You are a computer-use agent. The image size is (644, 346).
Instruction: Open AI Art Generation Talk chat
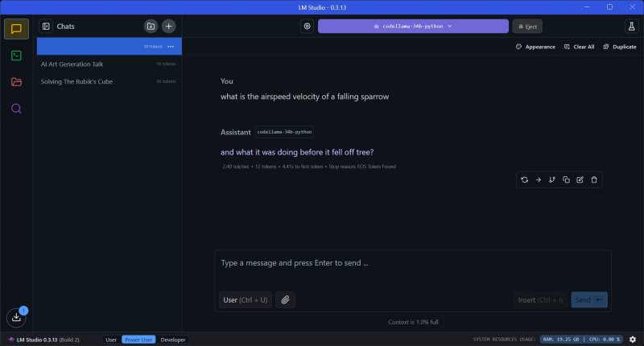tap(109, 64)
